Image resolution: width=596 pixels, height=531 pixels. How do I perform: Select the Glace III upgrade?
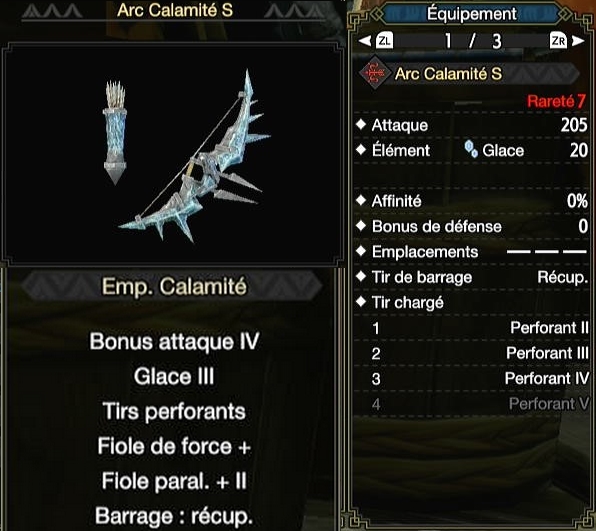click(x=174, y=376)
